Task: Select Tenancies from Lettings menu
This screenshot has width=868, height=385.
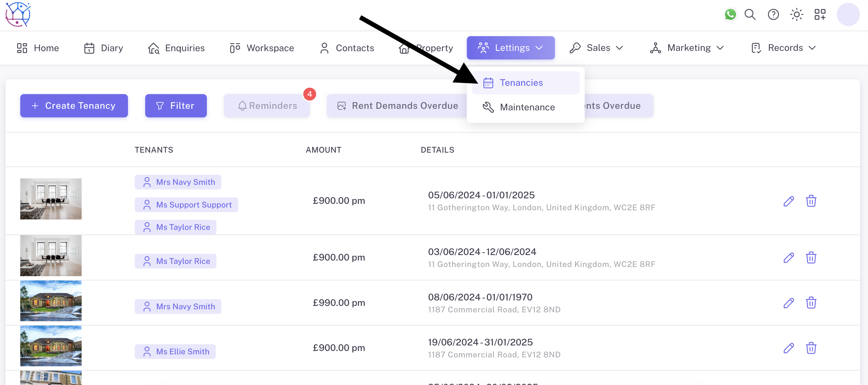Action: tap(521, 82)
